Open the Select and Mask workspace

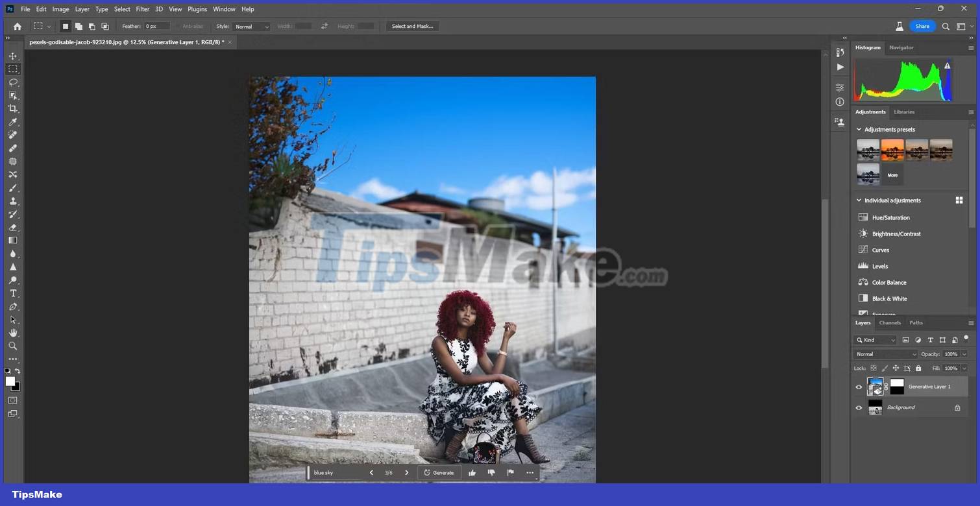(412, 27)
